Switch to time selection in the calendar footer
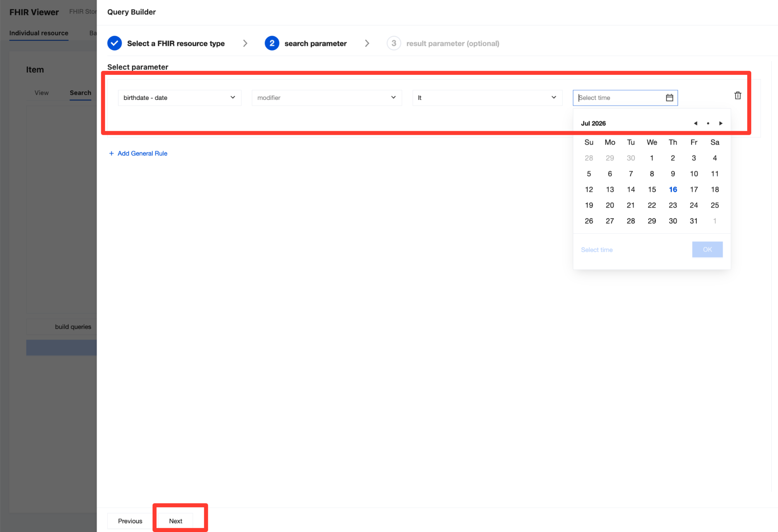The width and height of the screenshot is (778, 532). [x=597, y=250]
